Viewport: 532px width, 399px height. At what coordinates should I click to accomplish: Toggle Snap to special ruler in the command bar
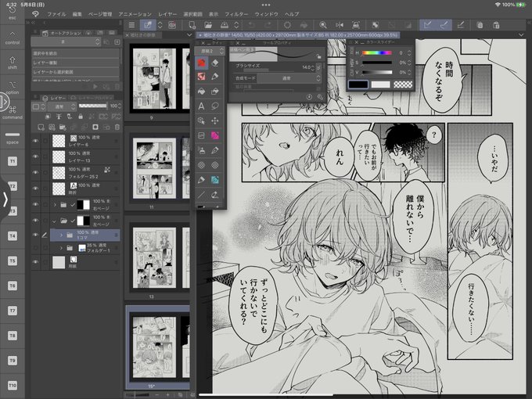coord(444,25)
